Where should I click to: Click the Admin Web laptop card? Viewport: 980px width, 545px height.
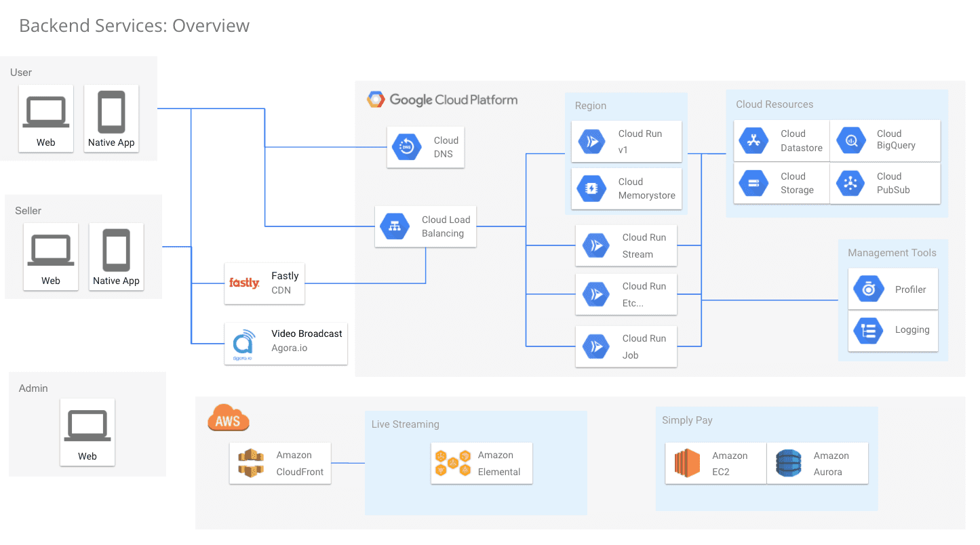[87, 432]
